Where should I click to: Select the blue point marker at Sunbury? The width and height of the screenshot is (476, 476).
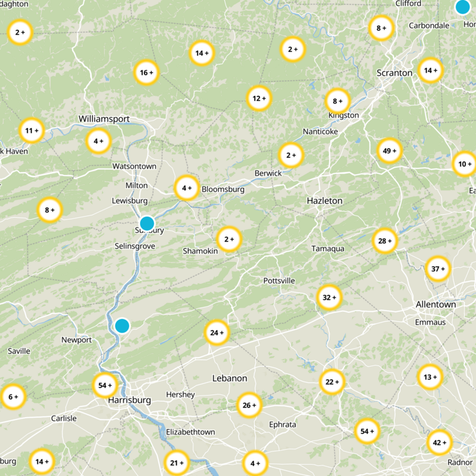(x=147, y=224)
